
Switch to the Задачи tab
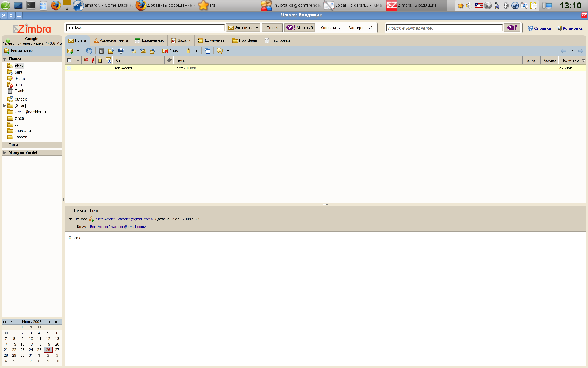tap(181, 41)
